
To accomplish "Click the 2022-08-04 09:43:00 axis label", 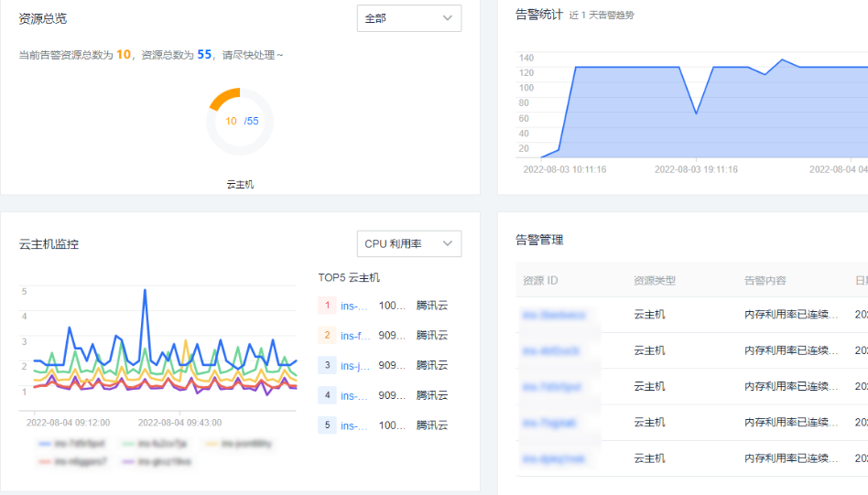I will click(x=179, y=423).
